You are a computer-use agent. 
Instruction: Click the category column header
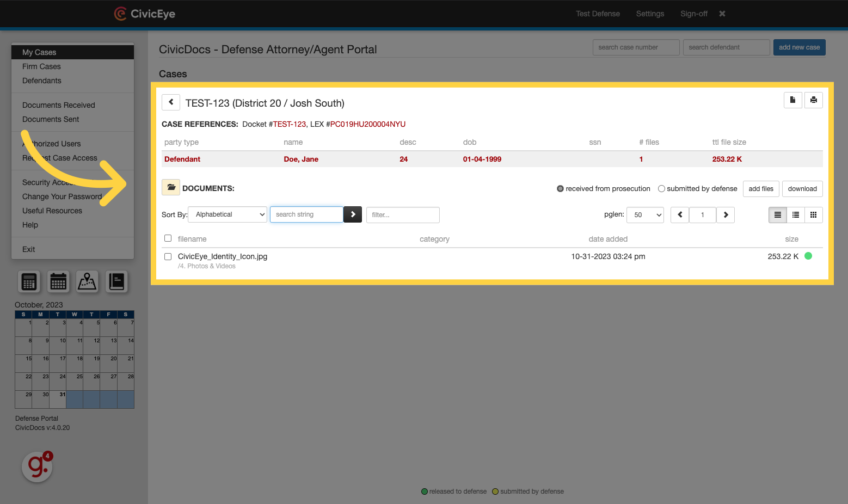[434, 239]
